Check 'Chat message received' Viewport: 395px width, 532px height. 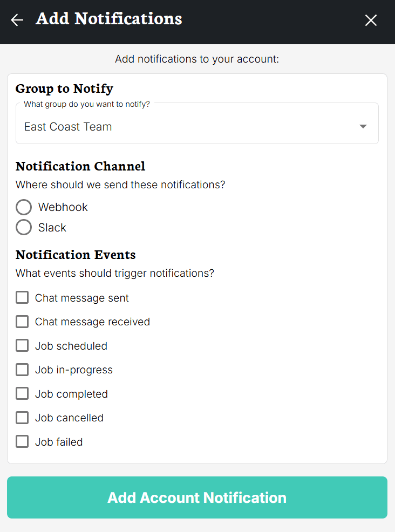click(x=22, y=322)
